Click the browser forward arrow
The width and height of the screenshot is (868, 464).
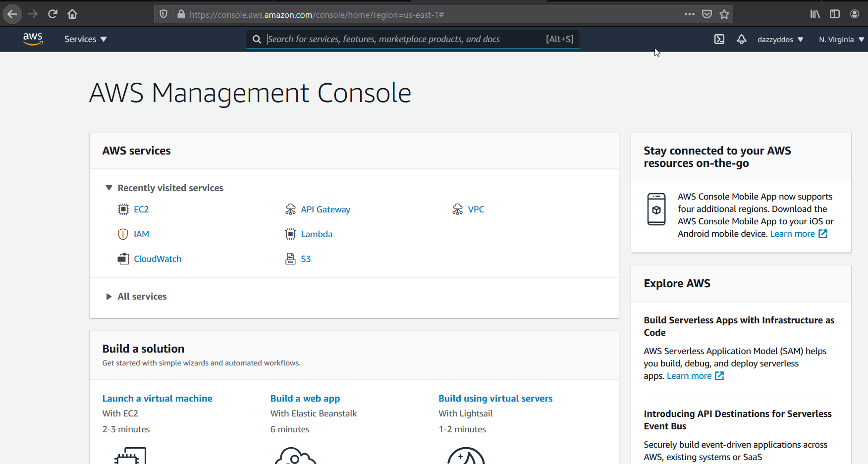(33, 14)
